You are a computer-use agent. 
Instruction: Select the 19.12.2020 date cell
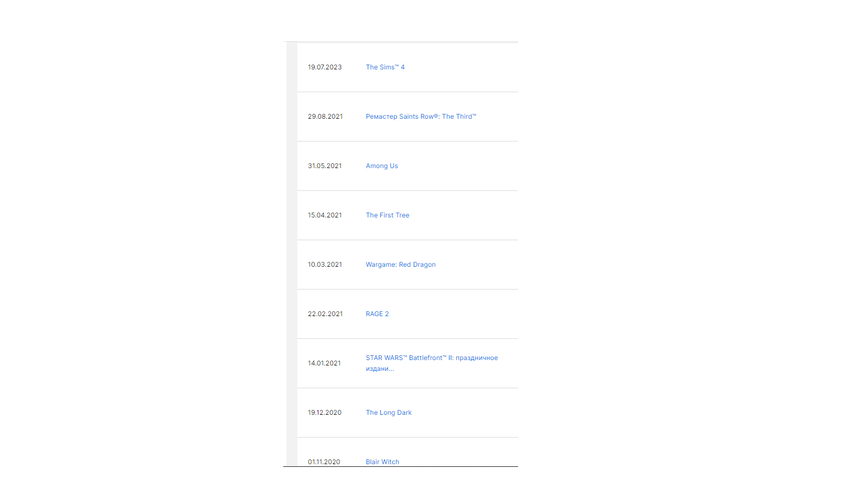325,413
